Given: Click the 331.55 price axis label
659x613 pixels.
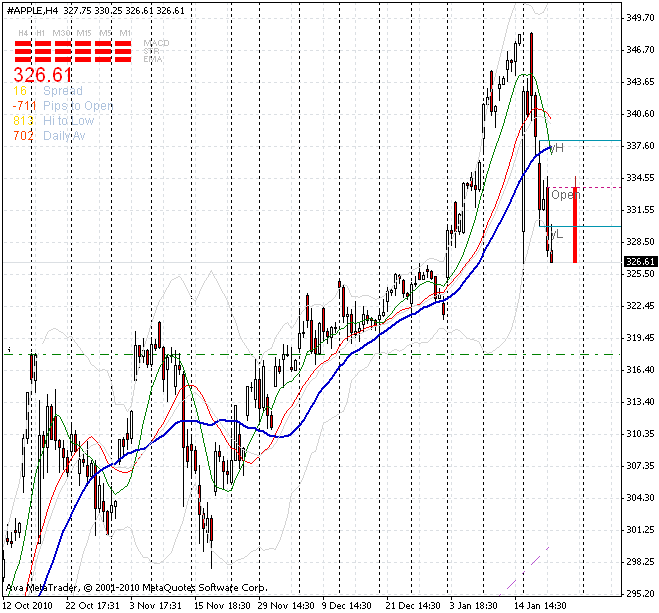Looking at the screenshot, I should [640, 210].
